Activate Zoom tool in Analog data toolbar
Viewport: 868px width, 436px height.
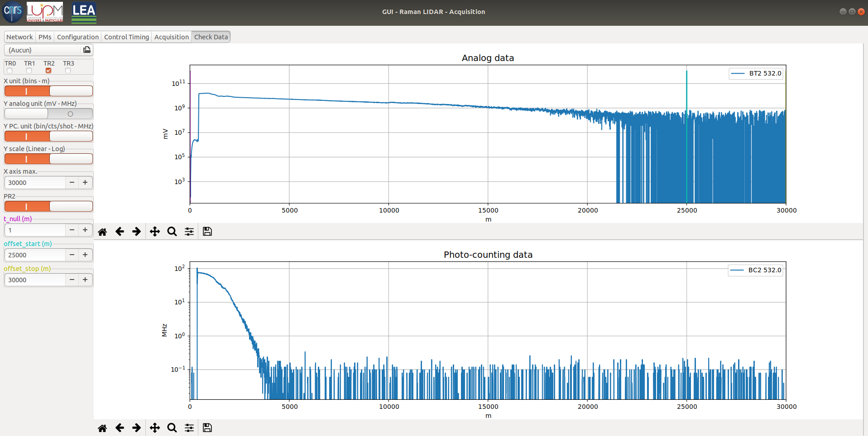click(172, 232)
